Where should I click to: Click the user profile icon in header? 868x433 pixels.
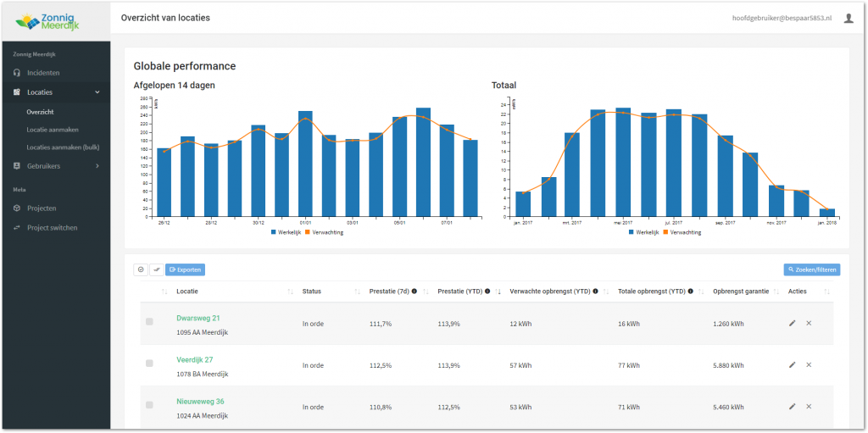pos(848,18)
